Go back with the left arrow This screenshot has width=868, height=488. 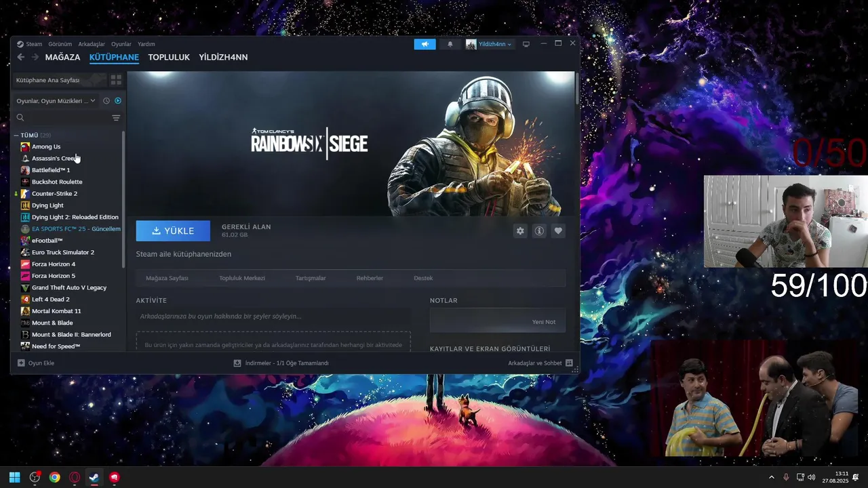click(x=21, y=58)
